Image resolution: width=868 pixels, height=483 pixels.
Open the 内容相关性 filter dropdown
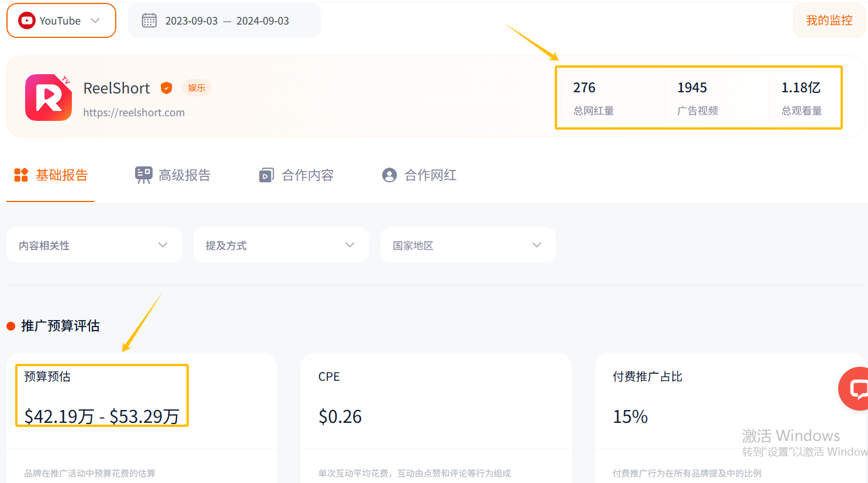pyautogui.click(x=94, y=245)
